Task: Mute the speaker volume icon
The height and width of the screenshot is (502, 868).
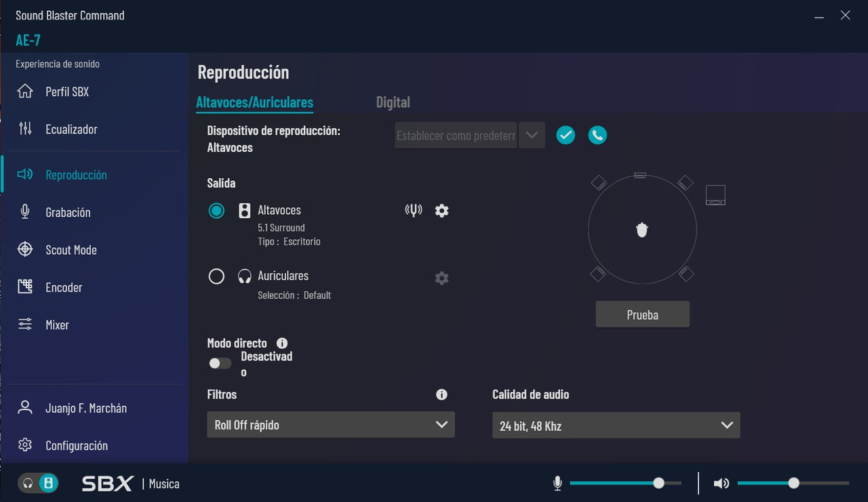Action: click(x=722, y=483)
